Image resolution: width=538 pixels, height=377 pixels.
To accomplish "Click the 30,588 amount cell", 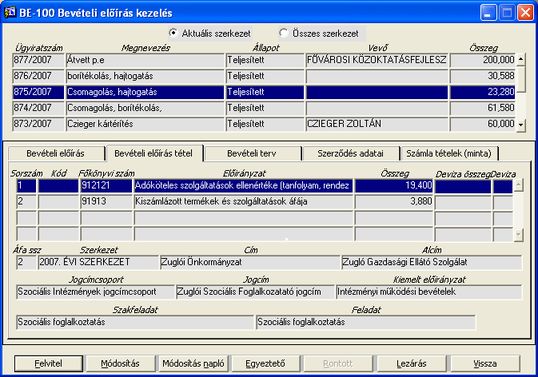I will 482,76.
